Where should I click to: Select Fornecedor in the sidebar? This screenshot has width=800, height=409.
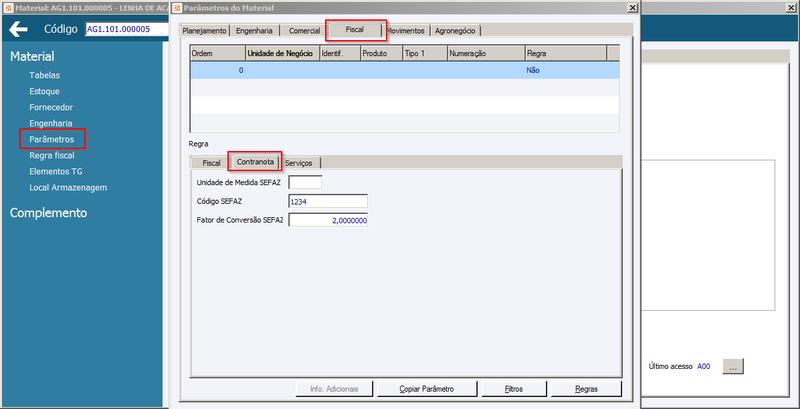click(x=51, y=107)
